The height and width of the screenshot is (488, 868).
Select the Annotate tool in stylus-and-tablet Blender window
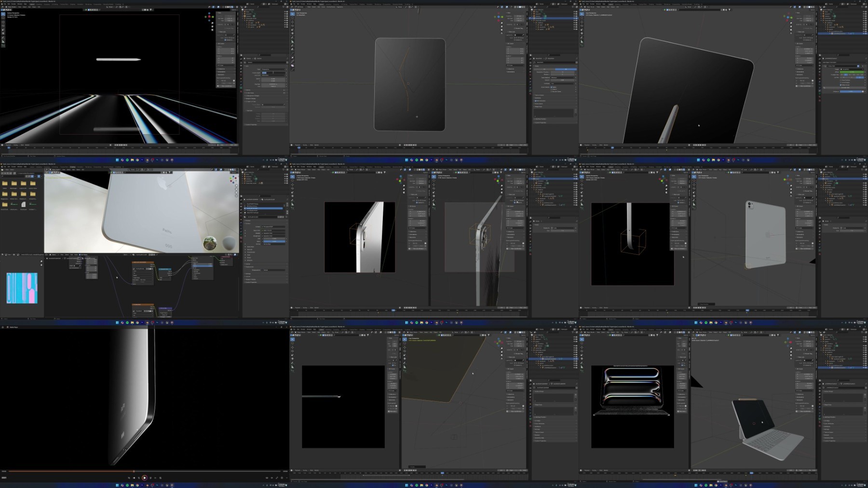click(x=582, y=38)
